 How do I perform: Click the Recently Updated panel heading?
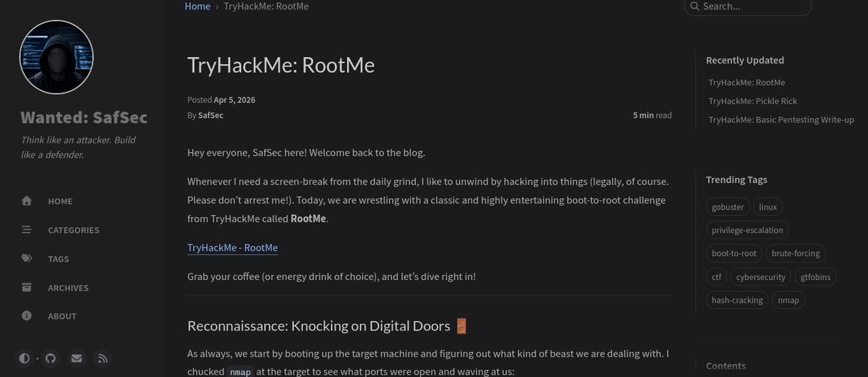(x=745, y=60)
